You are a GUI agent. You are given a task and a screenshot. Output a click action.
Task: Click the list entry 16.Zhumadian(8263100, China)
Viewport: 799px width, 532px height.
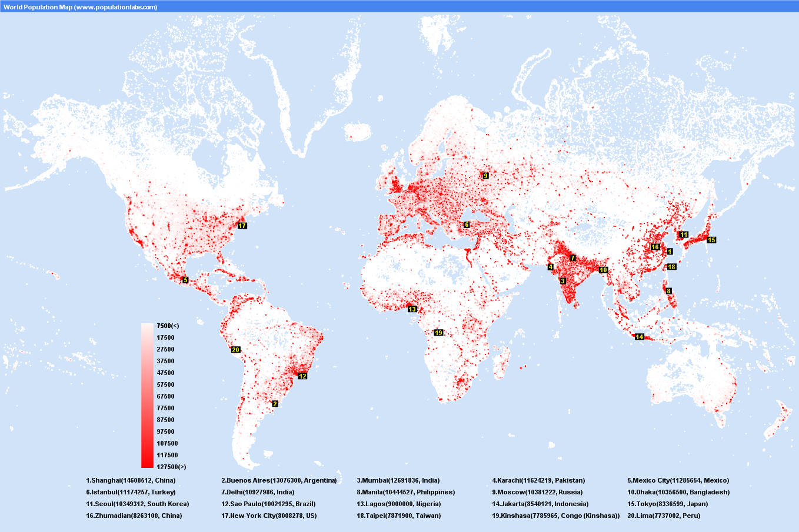(134, 516)
